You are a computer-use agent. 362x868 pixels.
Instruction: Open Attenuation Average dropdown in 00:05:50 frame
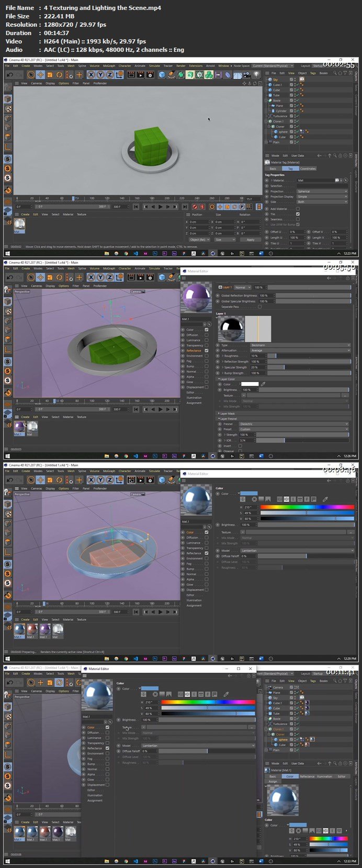coord(300,351)
